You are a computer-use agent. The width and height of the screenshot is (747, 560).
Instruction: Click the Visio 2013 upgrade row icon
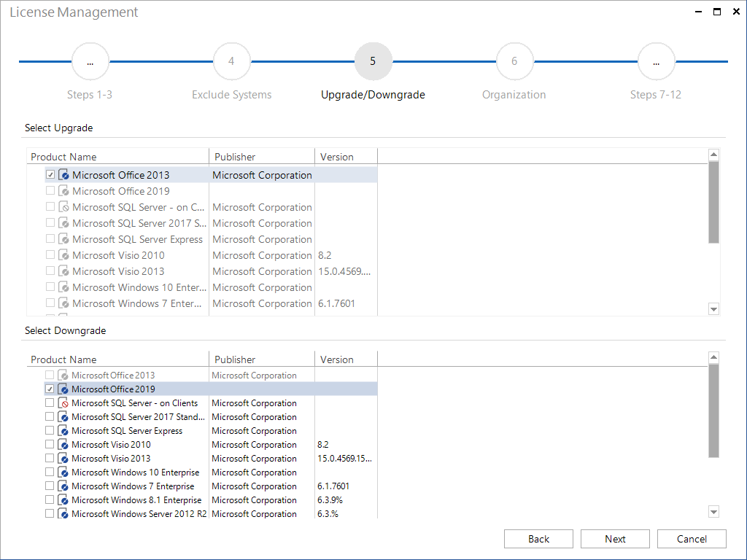click(64, 271)
